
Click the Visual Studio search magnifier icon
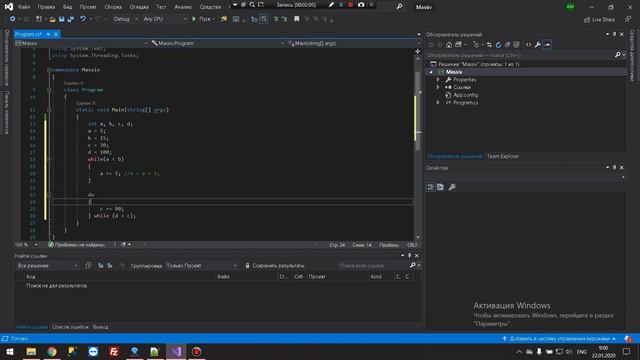pyautogui.click(x=399, y=7)
